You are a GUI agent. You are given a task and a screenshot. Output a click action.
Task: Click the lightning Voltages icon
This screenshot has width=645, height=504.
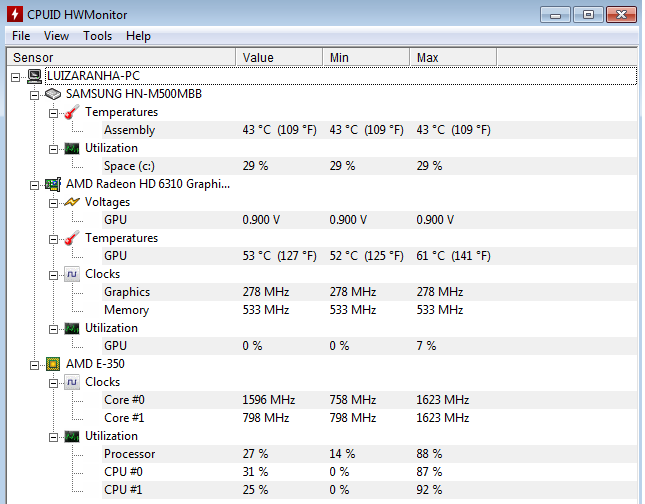coord(72,202)
